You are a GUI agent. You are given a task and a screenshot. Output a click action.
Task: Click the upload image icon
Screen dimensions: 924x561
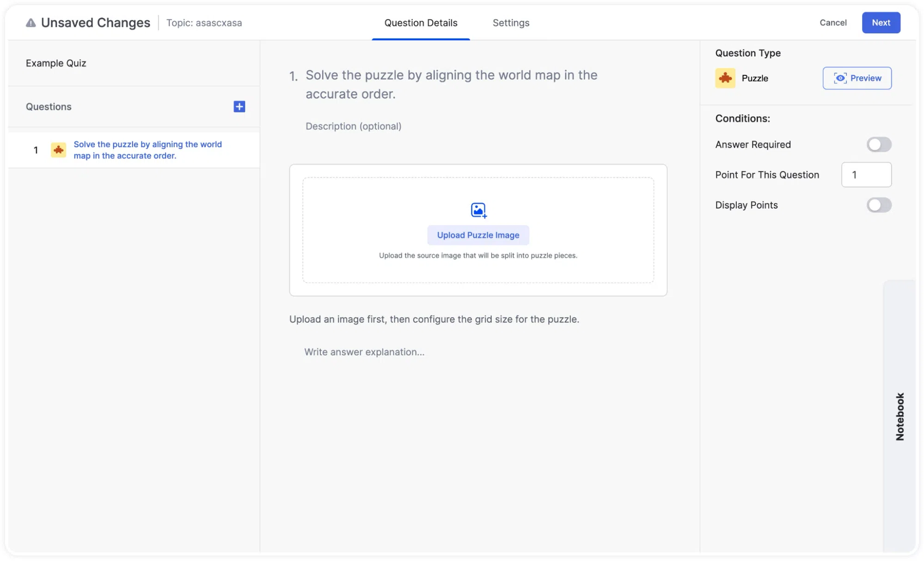click(478, 210)
